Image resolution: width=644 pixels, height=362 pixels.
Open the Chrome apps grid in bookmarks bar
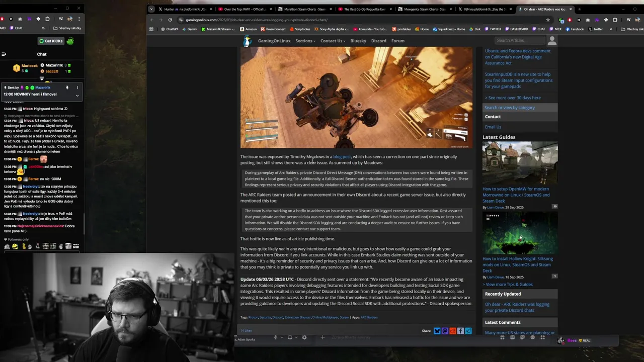pos(151,29)
